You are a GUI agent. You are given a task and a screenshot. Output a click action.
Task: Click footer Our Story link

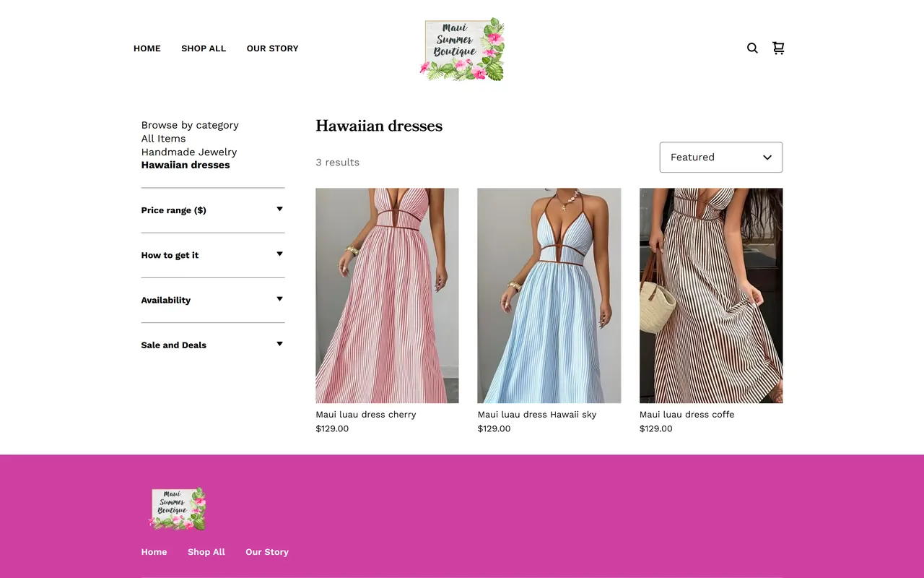(267, 552)
